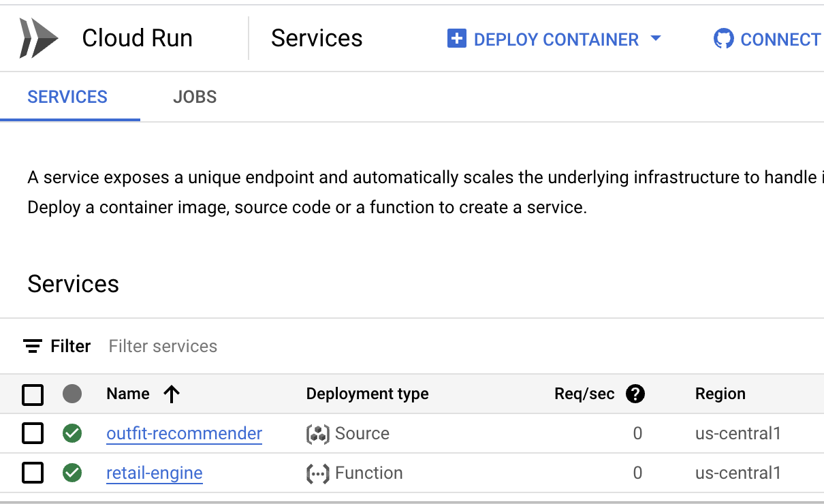824x504 pixels.
Task: Open the retail-engine service link
Action: (155, 473)
